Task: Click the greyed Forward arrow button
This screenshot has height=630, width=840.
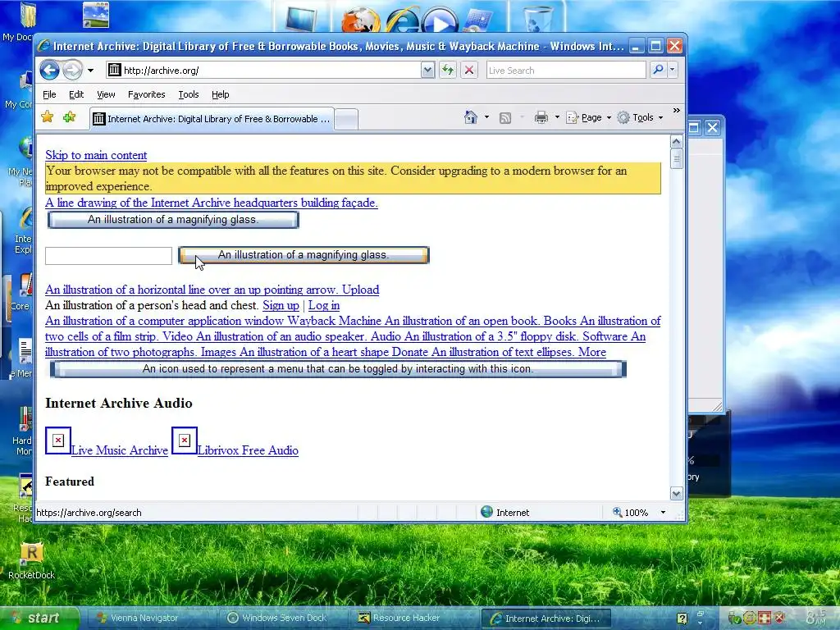Action: click(72, 71)
